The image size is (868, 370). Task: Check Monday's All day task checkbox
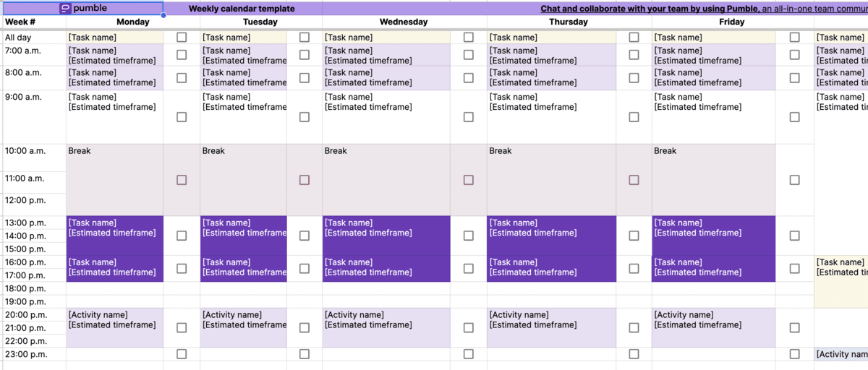pos(182,37)
